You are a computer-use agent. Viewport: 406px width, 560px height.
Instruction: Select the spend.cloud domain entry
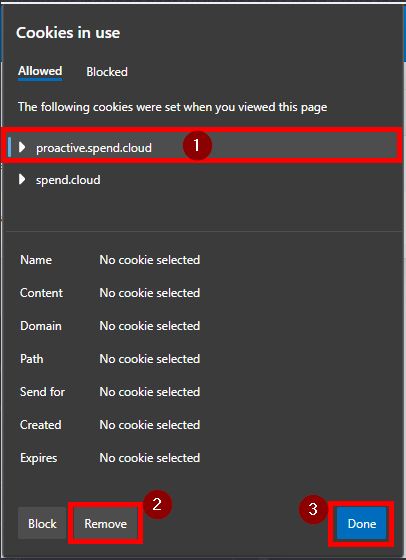(x=202, y=179)
